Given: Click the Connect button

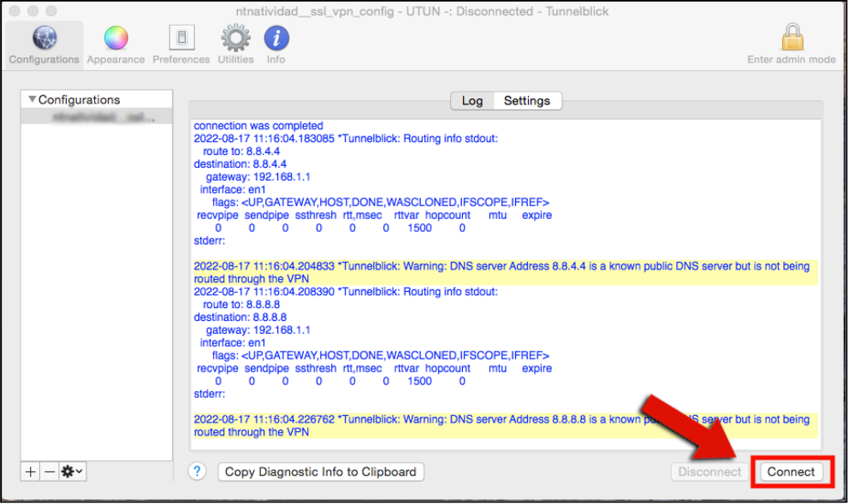Looking at the screenshot, I should [791, 471].
